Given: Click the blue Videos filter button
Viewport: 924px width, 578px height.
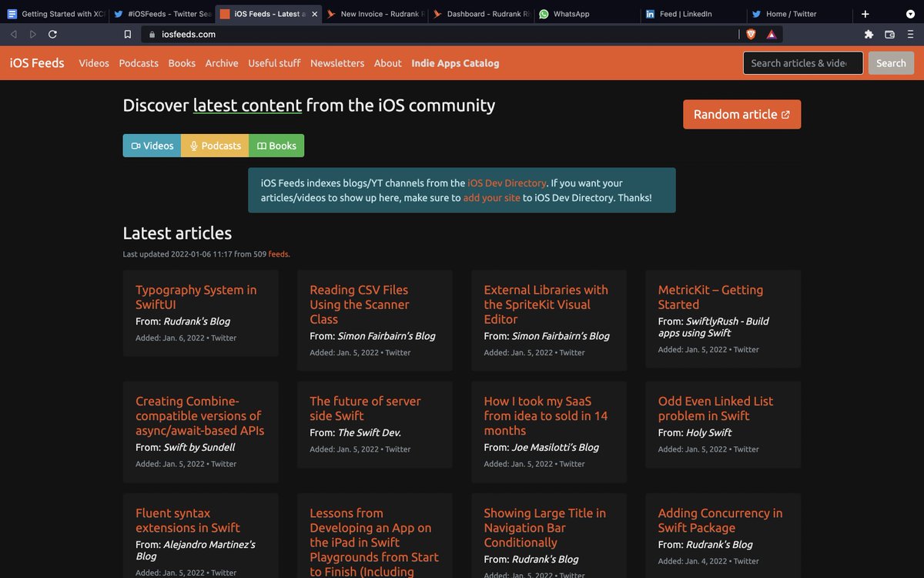Looking at the screenshot, I should click(152, 146).
